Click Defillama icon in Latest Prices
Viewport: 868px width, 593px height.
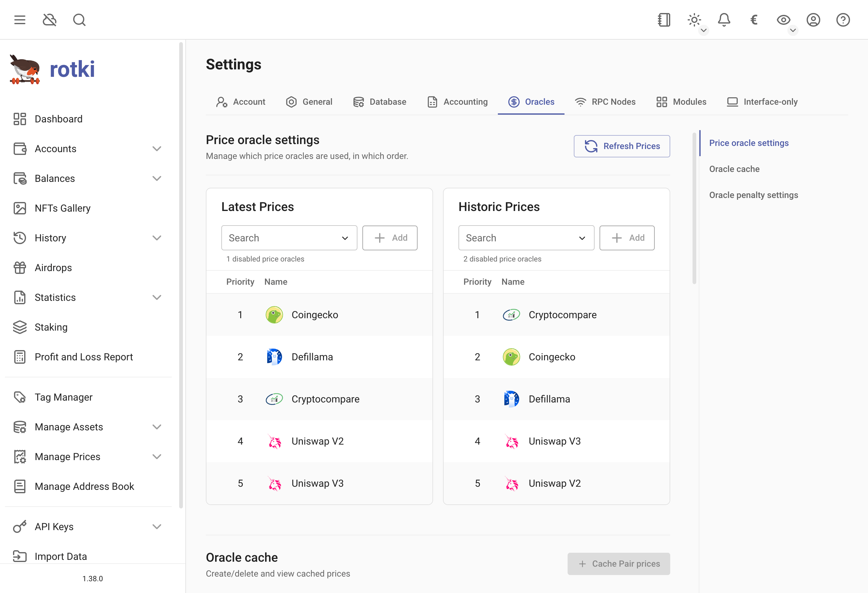point(274,357)
